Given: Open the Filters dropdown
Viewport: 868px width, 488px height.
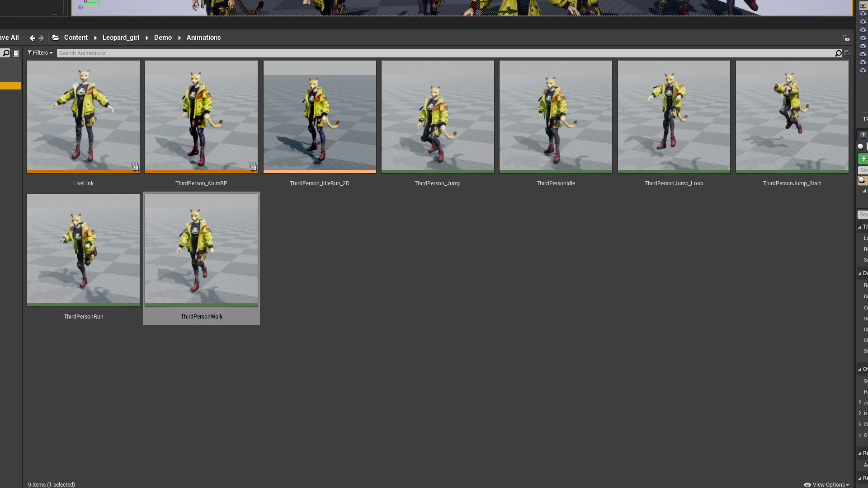Looking at the screenshot, I should [40, 53].
